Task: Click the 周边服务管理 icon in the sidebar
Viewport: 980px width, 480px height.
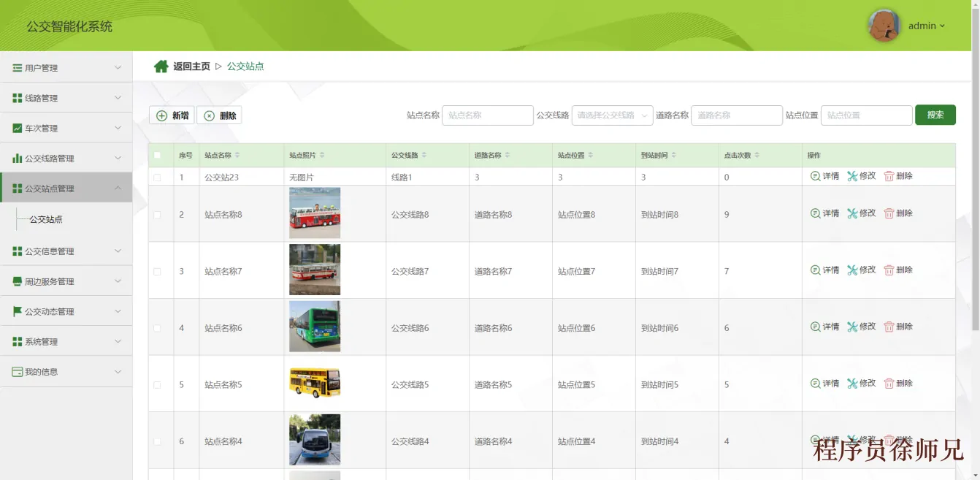Action: pos(18,281)
